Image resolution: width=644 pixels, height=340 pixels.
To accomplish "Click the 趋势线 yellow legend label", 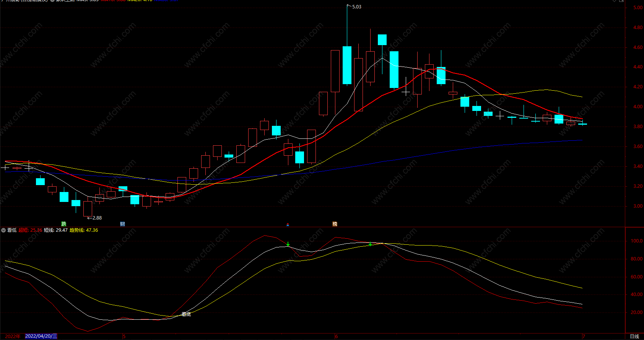I will click(77, 230).
